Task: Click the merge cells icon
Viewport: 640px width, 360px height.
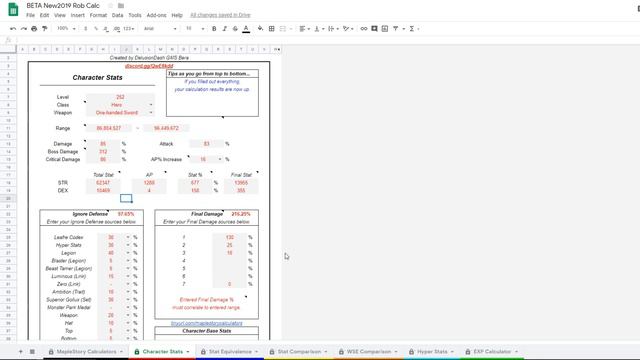Action: [x=283, y=29]
